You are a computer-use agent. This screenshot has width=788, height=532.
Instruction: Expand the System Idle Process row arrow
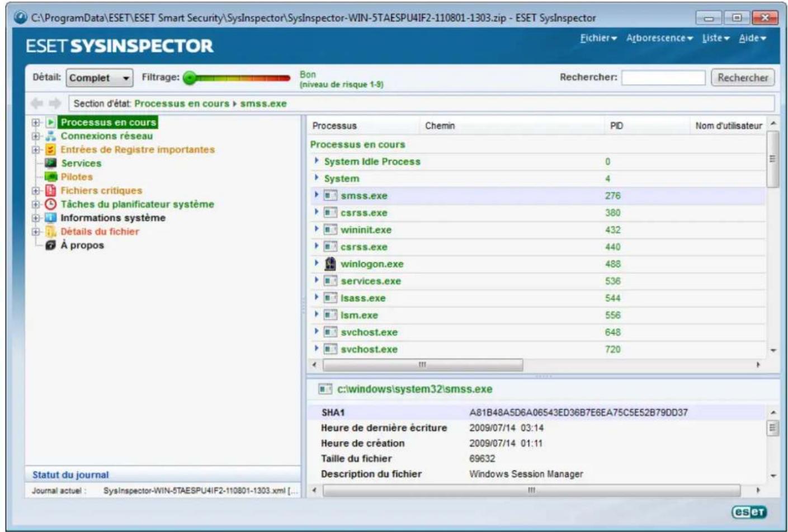317,161
